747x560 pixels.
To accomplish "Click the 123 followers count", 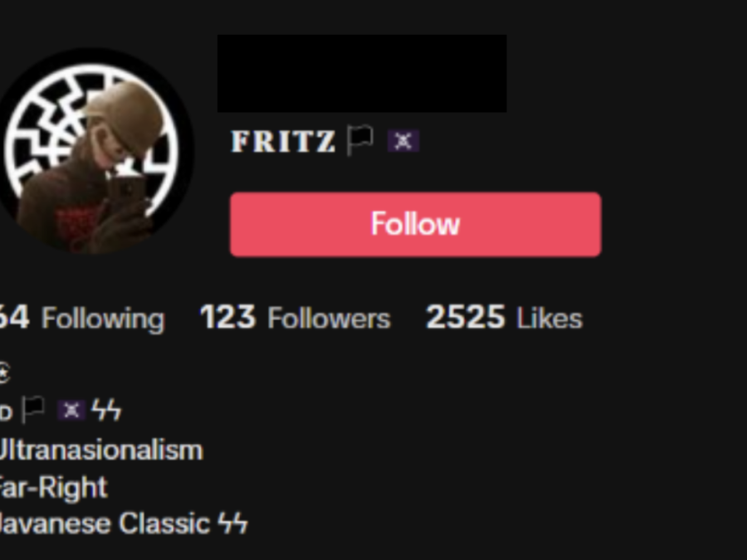I will point(227,318).
